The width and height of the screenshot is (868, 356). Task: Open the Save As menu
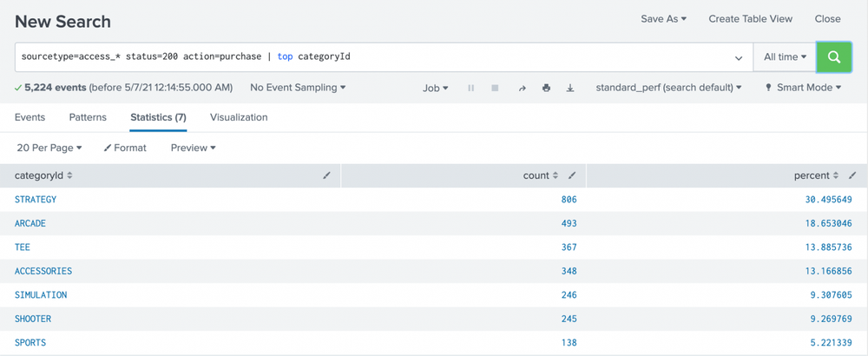click(663, 19)
